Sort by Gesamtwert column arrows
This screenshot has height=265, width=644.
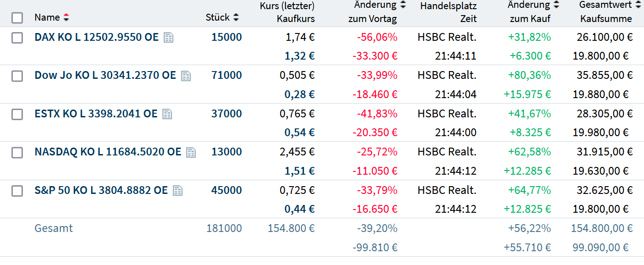click(638, 5)
